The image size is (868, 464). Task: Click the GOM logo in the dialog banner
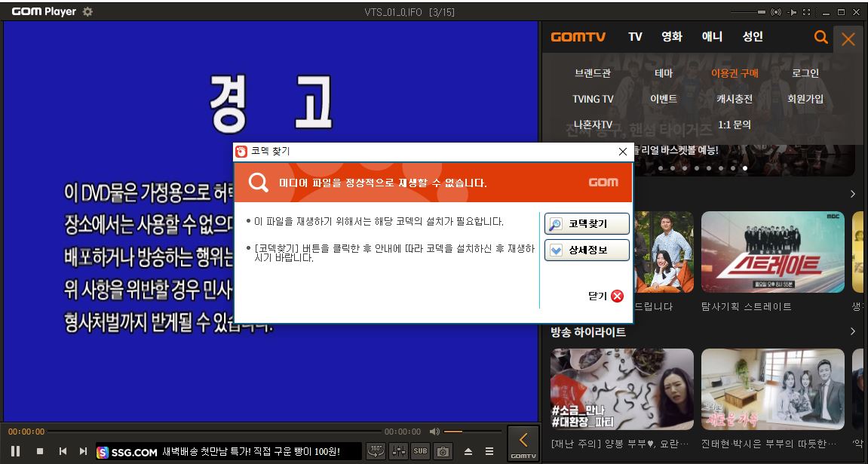603,183
